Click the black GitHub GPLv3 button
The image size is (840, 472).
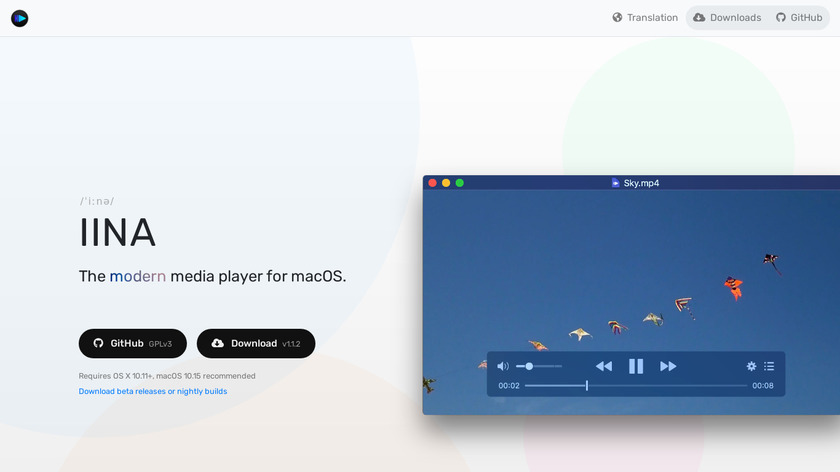point(133,343)
